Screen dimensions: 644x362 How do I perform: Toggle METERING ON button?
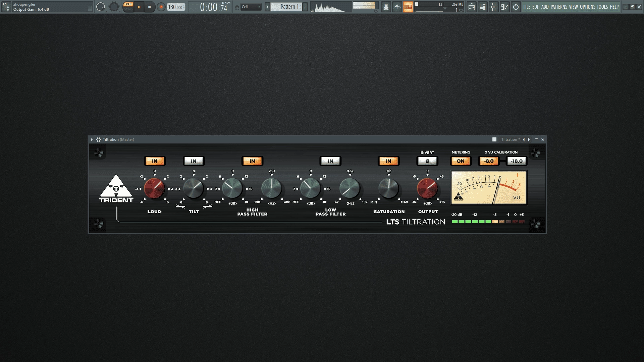[x=461, y=161]
